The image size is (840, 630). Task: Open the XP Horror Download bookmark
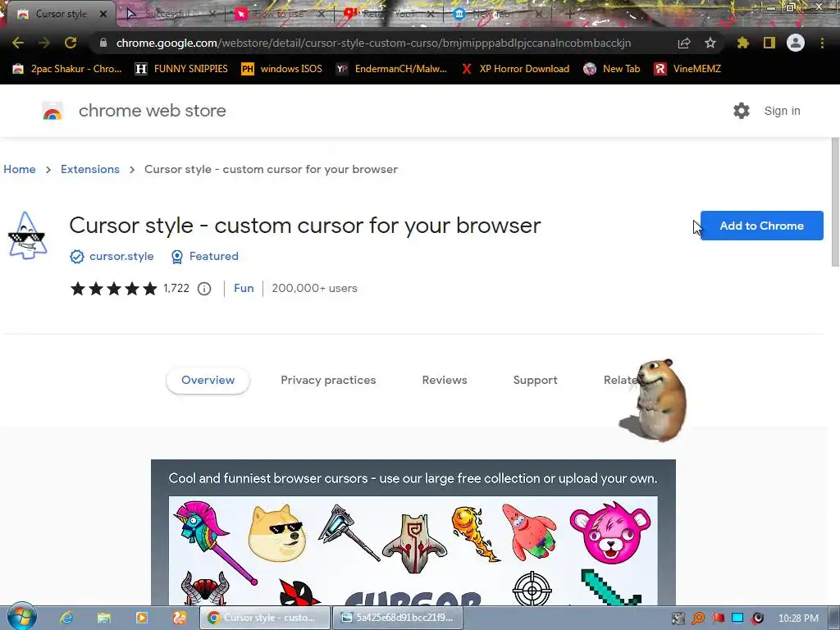click(x=515, y=69)
